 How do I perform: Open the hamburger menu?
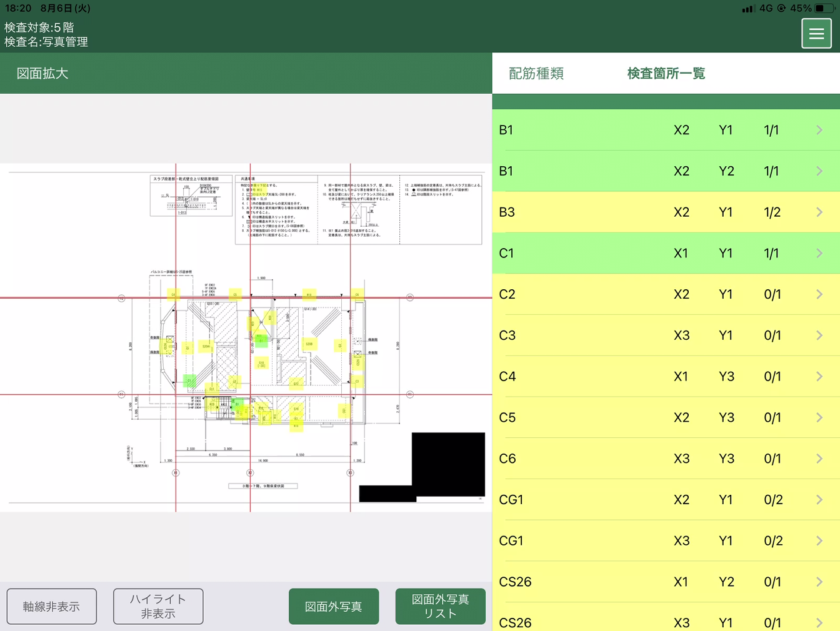[x=816, y=33]
